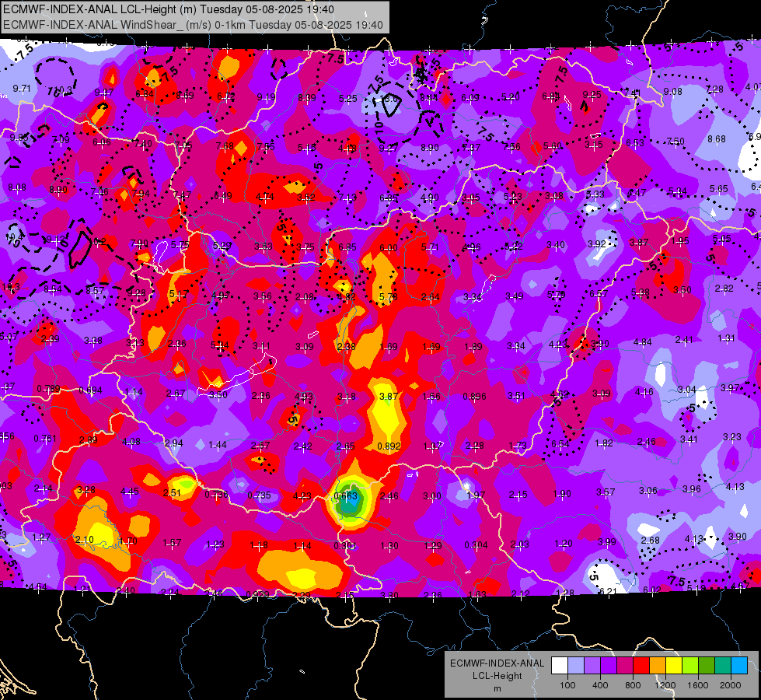Image resolution: width=761 pixels, height=700 pixels.
Task: Click the 13.0 wind shear value
Action: [389, 99]
